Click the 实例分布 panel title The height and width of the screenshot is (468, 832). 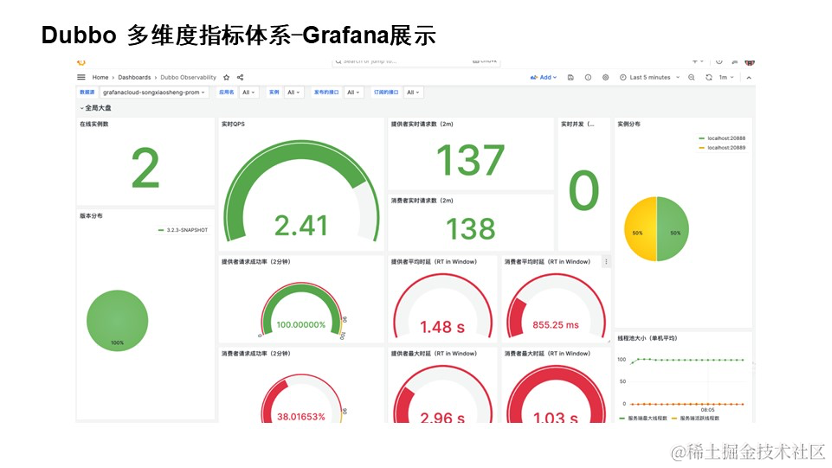coord(629,124)
